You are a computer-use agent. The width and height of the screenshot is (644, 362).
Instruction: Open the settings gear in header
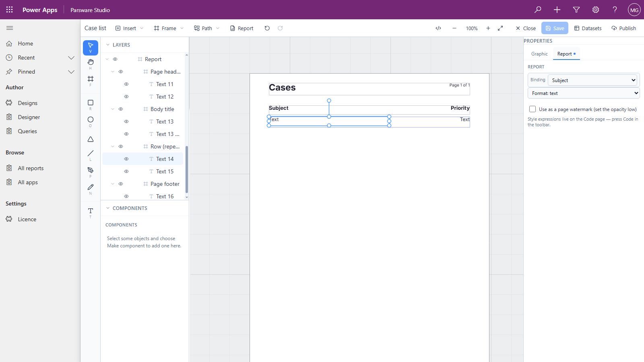(596, 10)
